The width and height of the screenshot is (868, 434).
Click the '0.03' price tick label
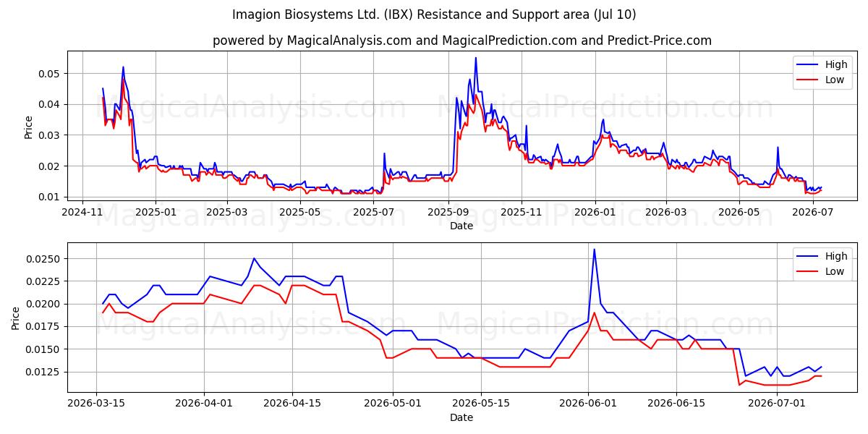pyautogui.click(x=50, y=135)
